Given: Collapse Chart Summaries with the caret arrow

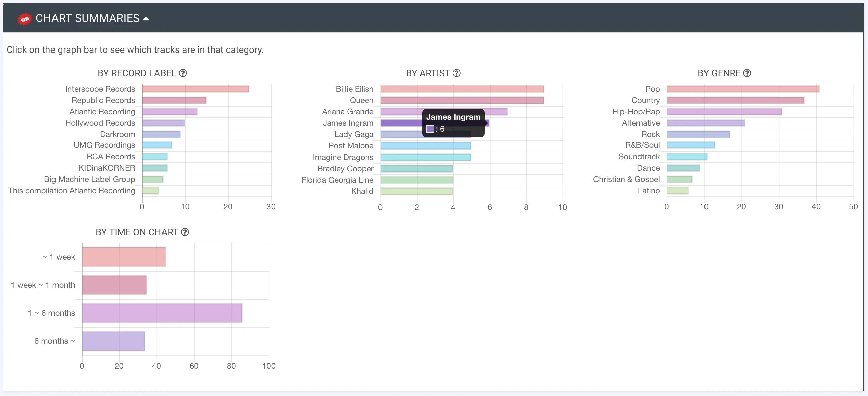Looking at the screenshot, I should pos(146,19).
